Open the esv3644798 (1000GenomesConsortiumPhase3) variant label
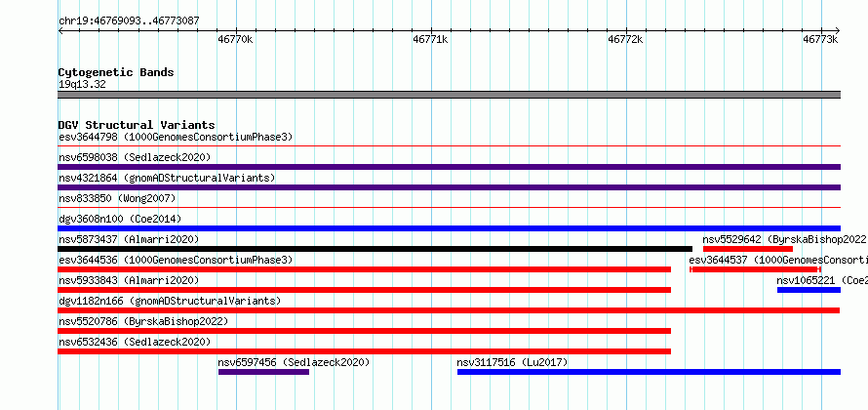Image resolution: width=868 pixels, height=410 pixels. [x=176, y=137]
